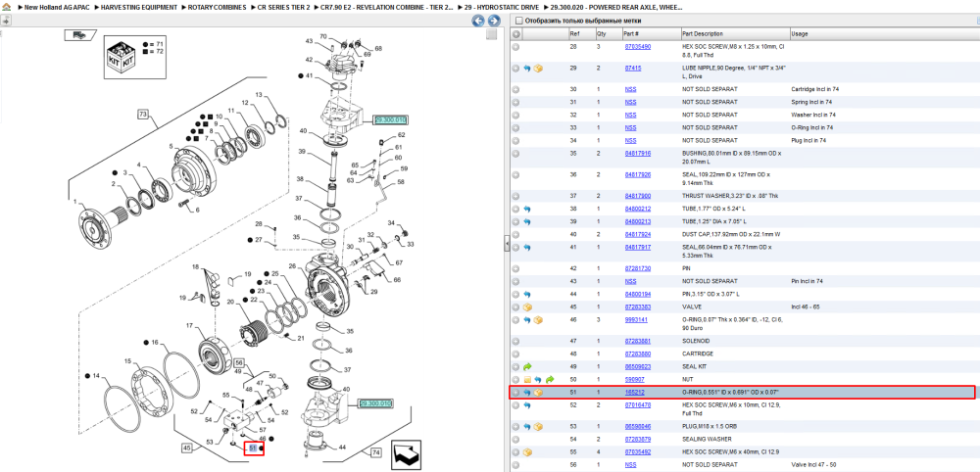Open part number 87035490 link
This screenshot has width=980, height=472.
tap(638, 47)
